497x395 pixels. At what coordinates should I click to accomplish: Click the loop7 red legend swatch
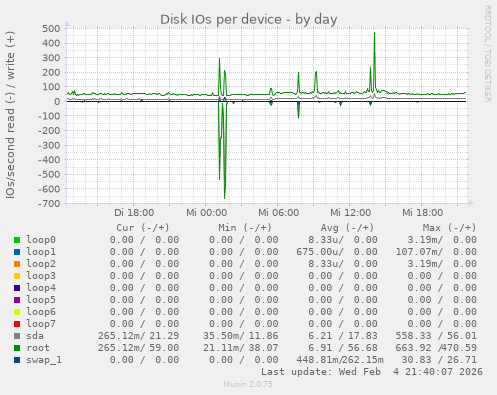coord(17,324)
